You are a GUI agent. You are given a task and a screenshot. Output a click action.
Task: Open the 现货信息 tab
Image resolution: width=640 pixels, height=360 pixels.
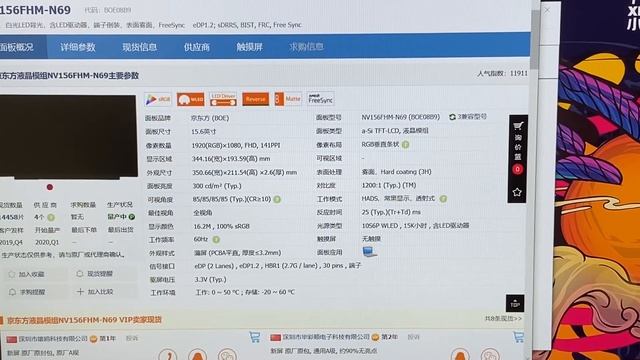coord(140,47)
